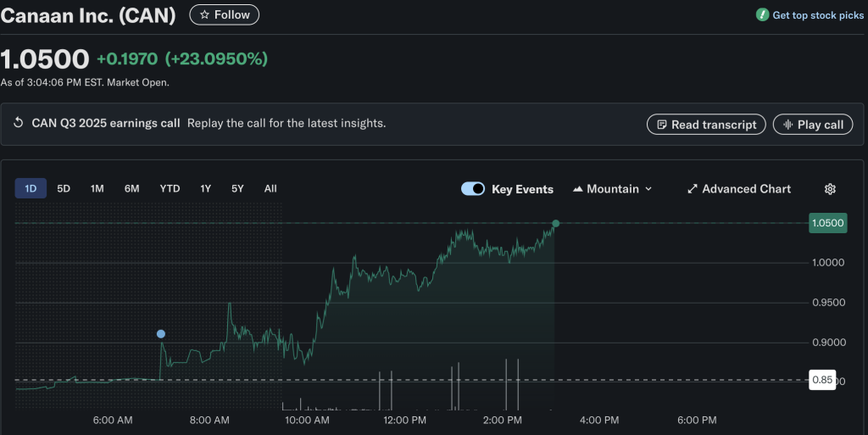Image resolution: width=868 pixels, height=435 pixels.
Task: Open chart settings gear icon
Action: (830, 189)
